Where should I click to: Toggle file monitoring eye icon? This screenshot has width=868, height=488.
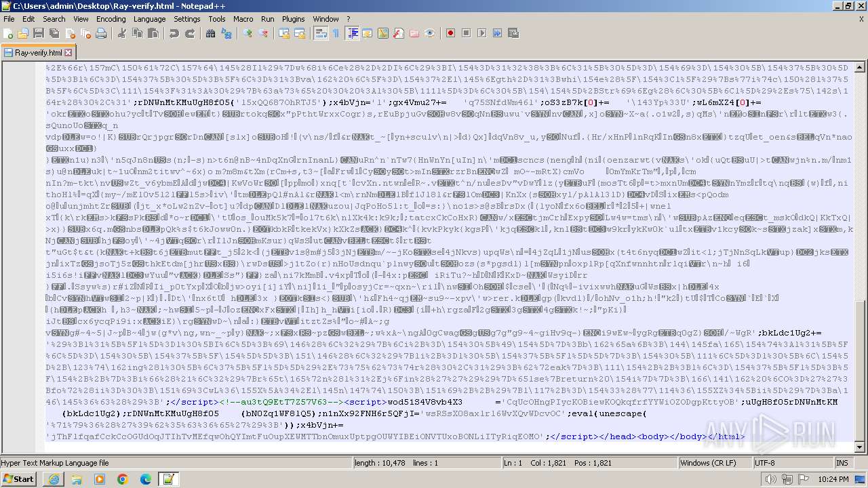(x=430, y=33)
